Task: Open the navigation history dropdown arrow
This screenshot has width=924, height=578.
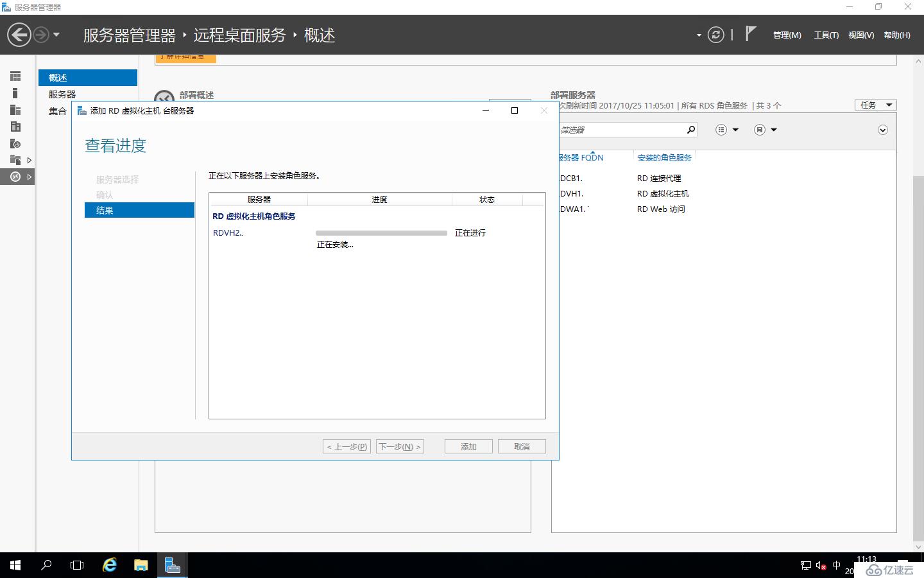Action: 56,35
